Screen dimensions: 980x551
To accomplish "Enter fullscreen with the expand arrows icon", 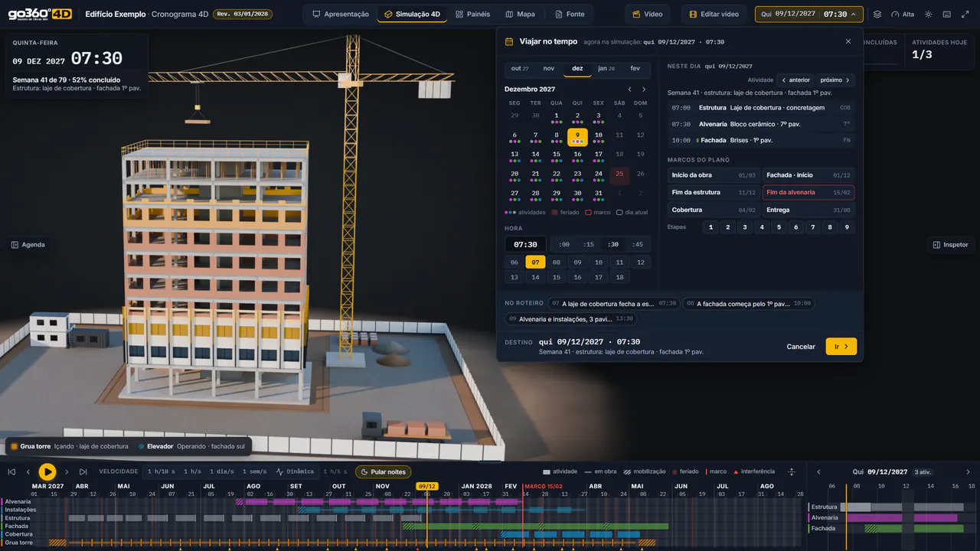I will 965,15.
